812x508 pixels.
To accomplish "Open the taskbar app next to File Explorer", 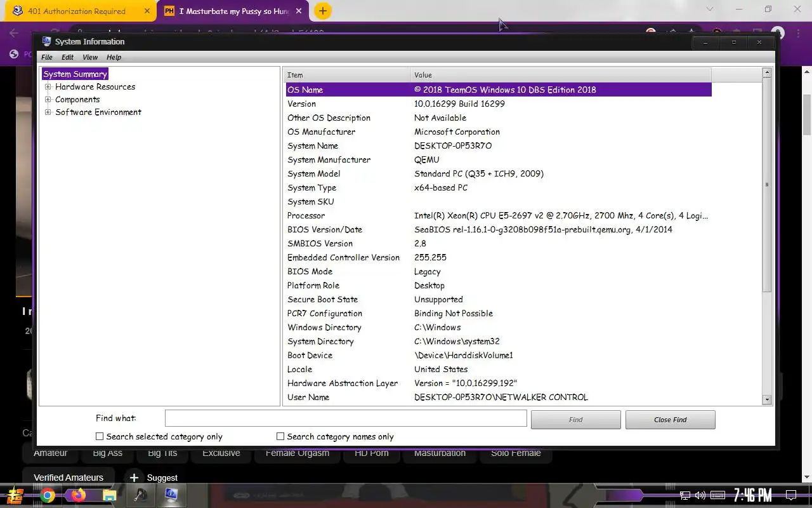I will click(x=140, y=495).
